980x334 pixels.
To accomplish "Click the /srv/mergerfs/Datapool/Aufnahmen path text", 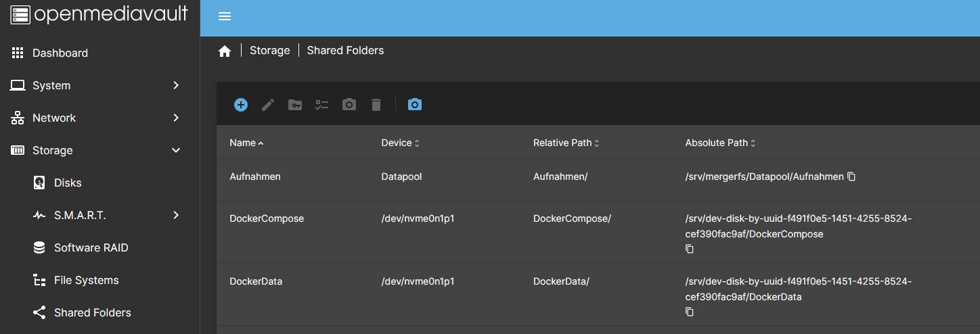I will [764, 176].
